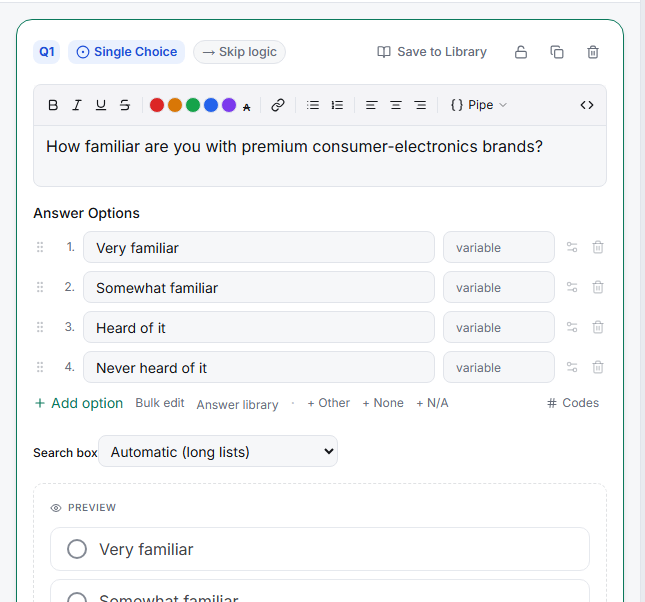Add a None option
The image size is (645, 602).
(383, 403)
